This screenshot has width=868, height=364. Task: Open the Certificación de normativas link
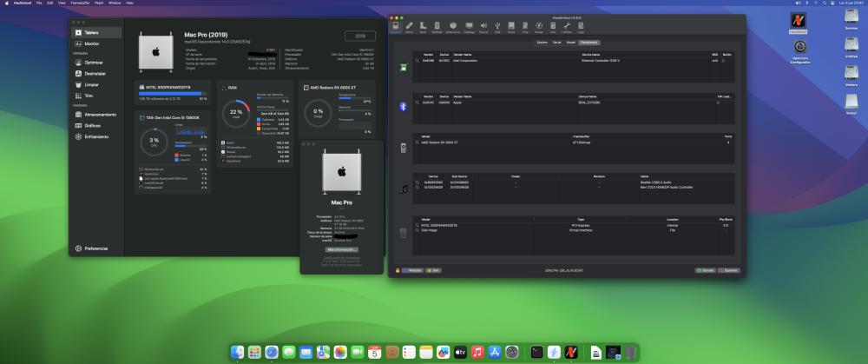click(x=341, y=258)
